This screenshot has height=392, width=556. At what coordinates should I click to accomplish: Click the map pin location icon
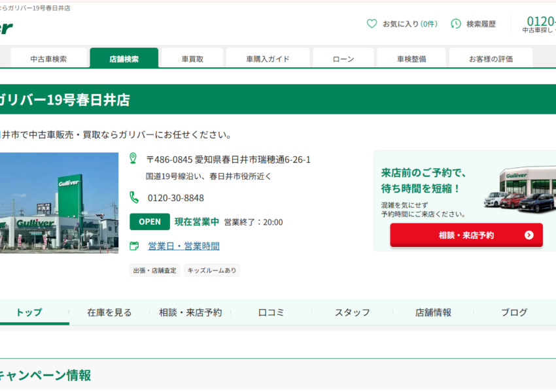pos(133,158)
